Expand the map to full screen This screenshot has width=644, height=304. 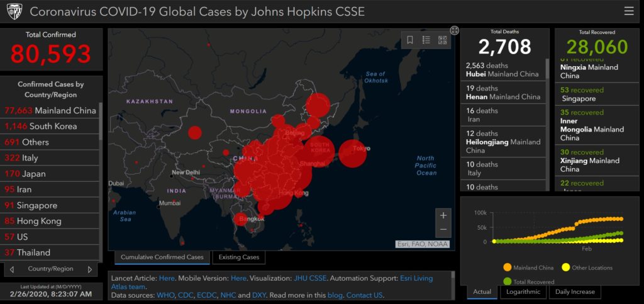pyautogui.click(x=454, y=30)
